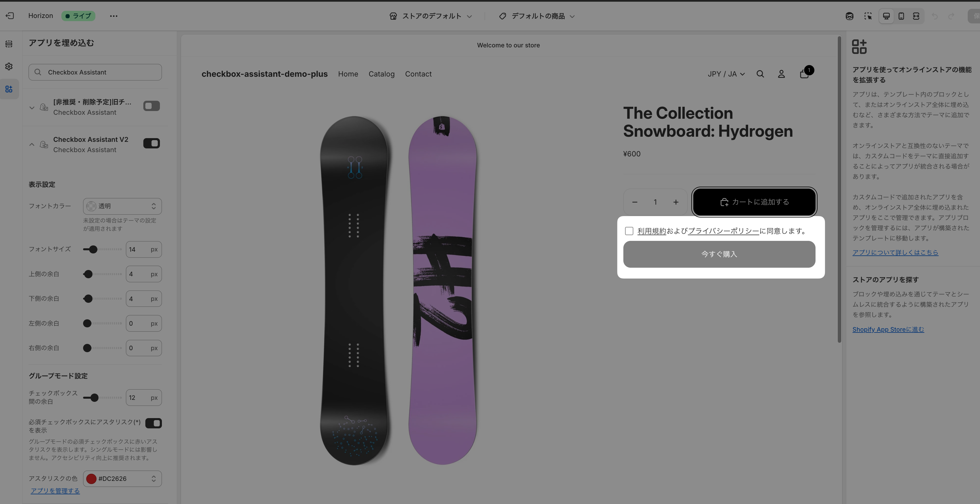Open the Shopify App Storeに進む link
The image size is (980, 504).
(888, 330)
